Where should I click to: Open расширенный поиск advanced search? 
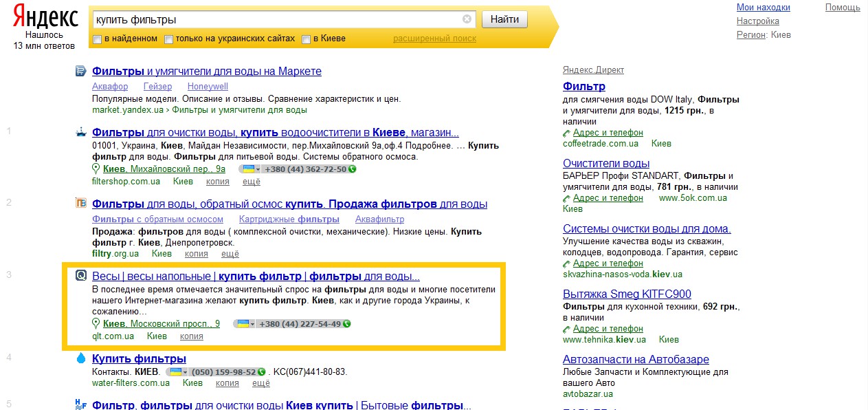[x=434, y=39]
